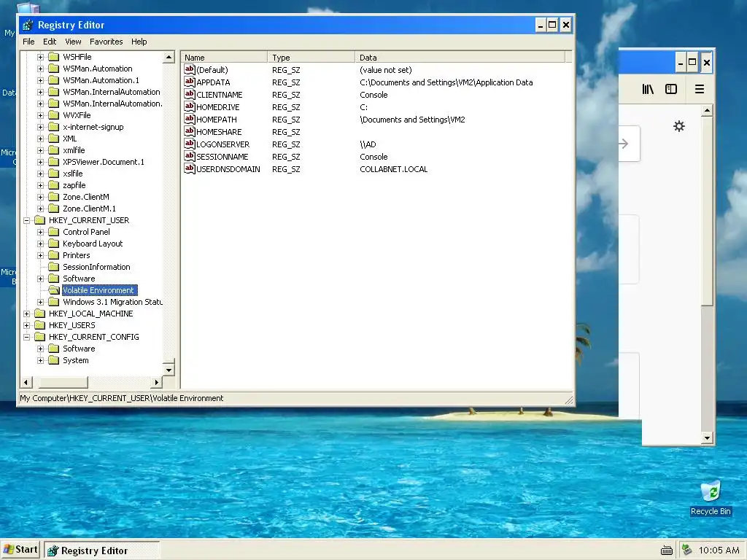The height and width of the screenshot is (560, 747).
Task: Click the tree pane scroll up arrow
Action: coord(169,57)
